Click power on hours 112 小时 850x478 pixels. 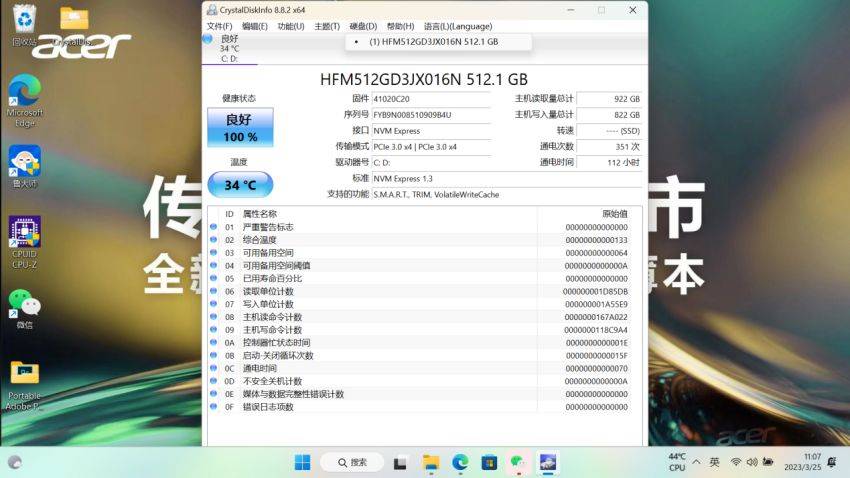coord(609,162)
